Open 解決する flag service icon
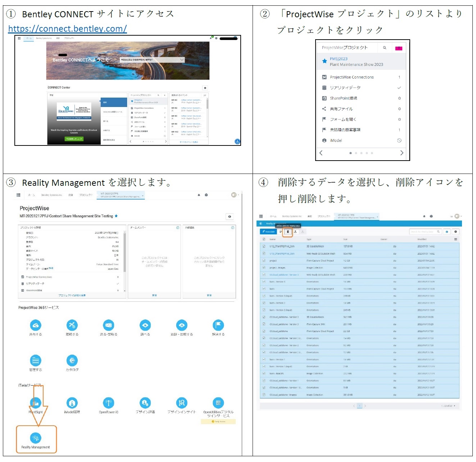This screenshot has height=462, width=476. 218,325
